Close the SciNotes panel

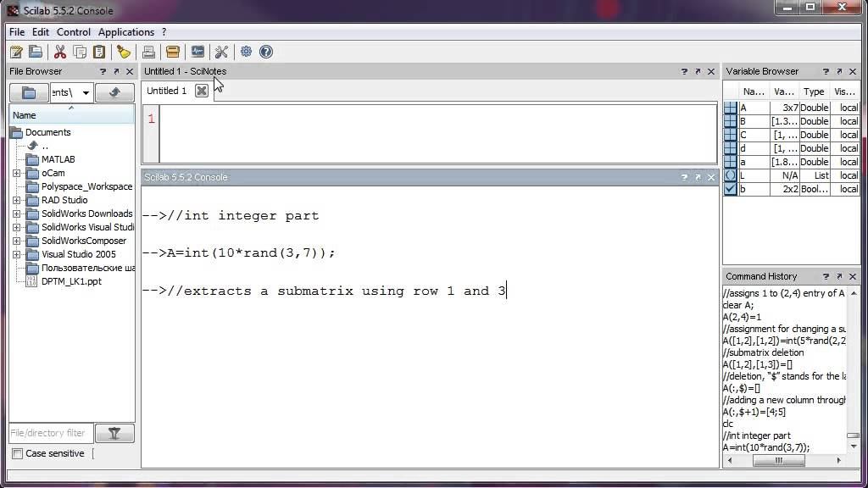click(711, 71)
